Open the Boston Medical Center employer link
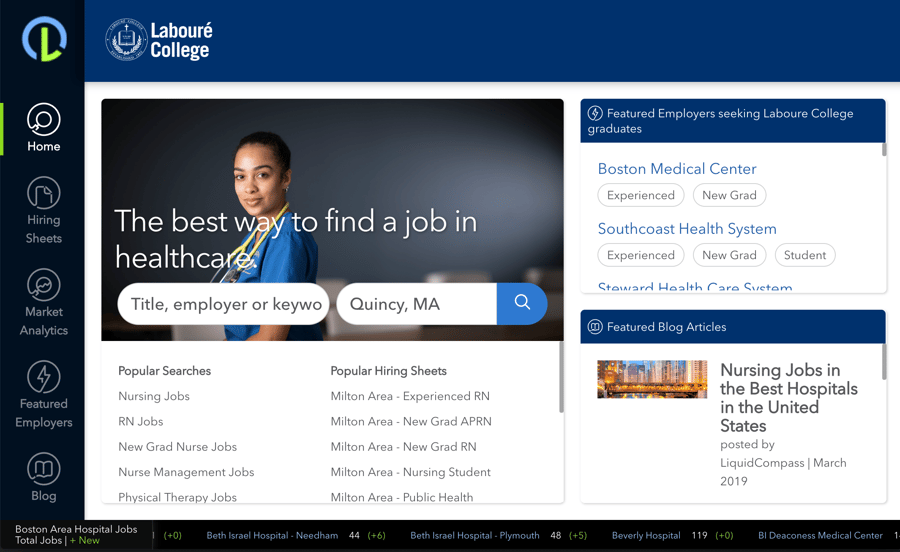This screenshot has height=552, width=900. [x=677, y=169]
